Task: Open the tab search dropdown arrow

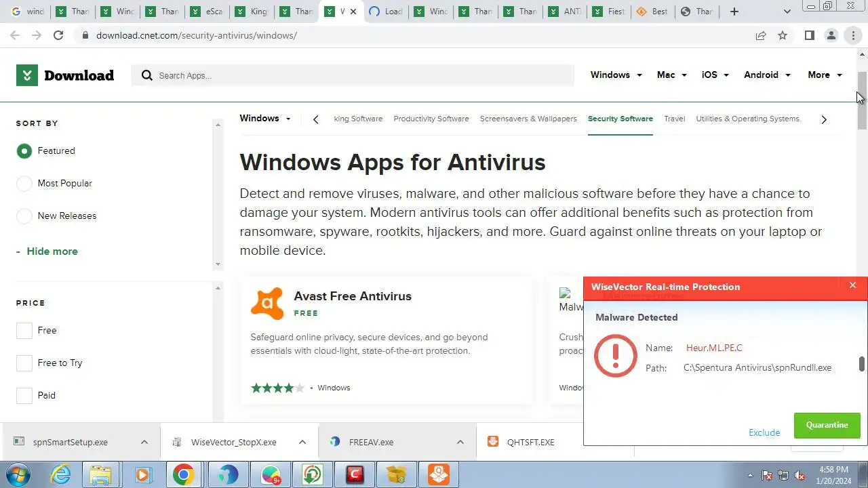Action: point(787,12)
